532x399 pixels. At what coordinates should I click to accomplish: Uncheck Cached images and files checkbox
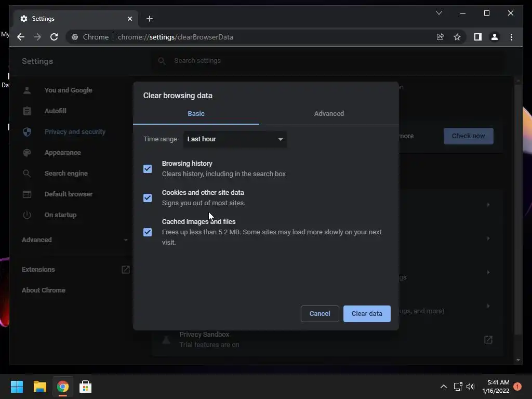(148, 232)
